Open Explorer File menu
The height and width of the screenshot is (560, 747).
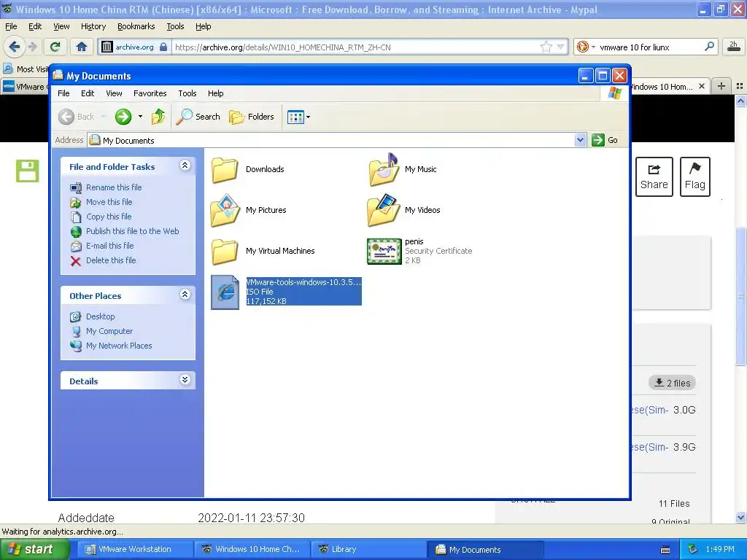pos(64,93)
